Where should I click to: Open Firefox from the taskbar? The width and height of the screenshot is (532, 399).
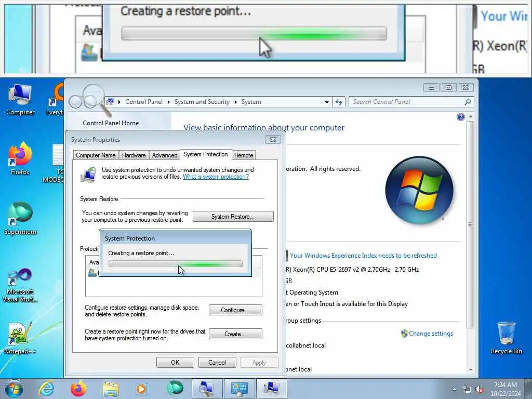point(78,389)
